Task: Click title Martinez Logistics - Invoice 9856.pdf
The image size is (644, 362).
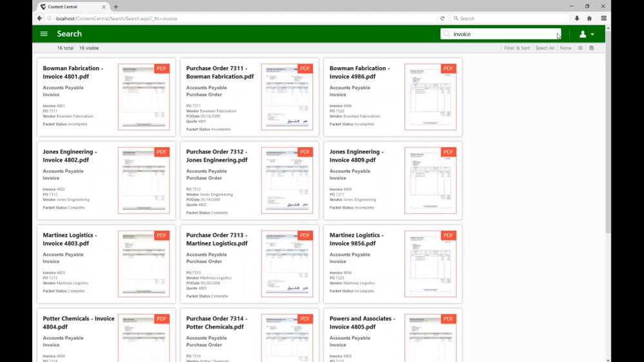Action: coord(357,239)
